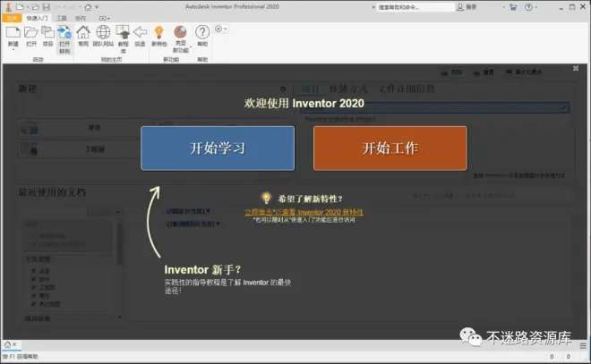The width and height of the screenshot is (591, 364).
Task: Switch to the 工具 (Tools) ribbon tab
Action: (x=62, y=18)
